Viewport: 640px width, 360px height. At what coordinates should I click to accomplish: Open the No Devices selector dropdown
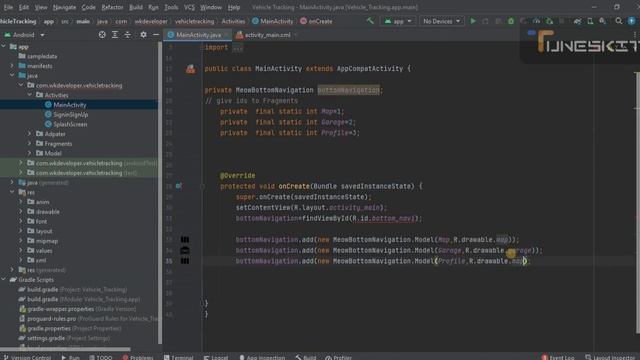(441, 21)
